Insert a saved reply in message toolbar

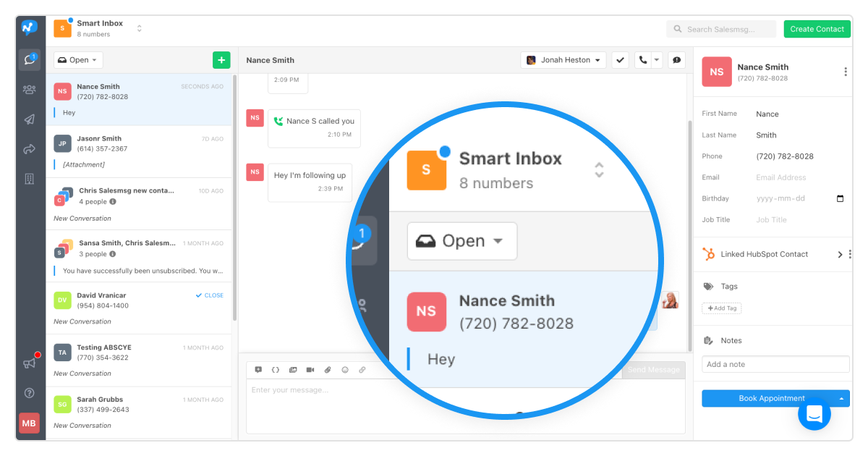(258, 370)
